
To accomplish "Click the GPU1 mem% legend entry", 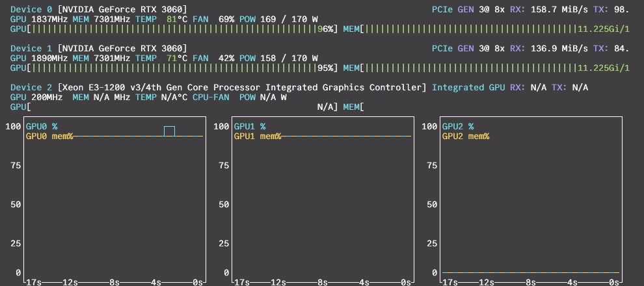I will point(258,136).
